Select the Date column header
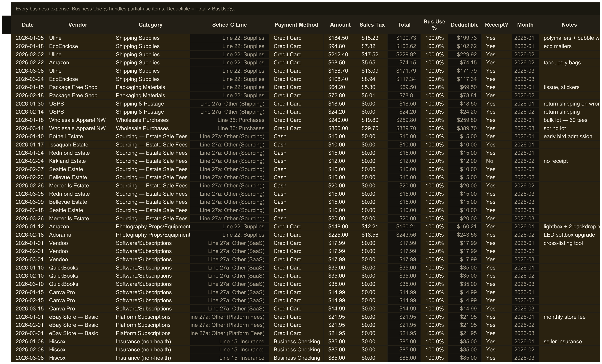Image resolution: width=602 pixels, height=364 pixels. click(28, 25)
